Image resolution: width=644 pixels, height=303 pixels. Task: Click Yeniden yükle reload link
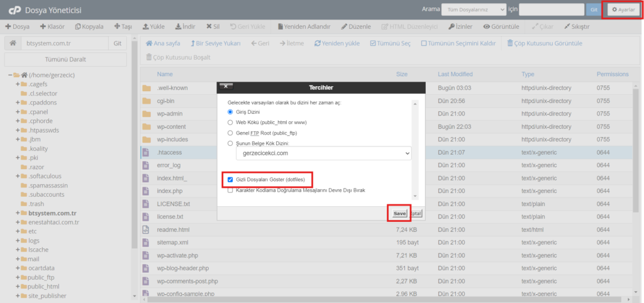pyautogui.click(x=337, y=43)
